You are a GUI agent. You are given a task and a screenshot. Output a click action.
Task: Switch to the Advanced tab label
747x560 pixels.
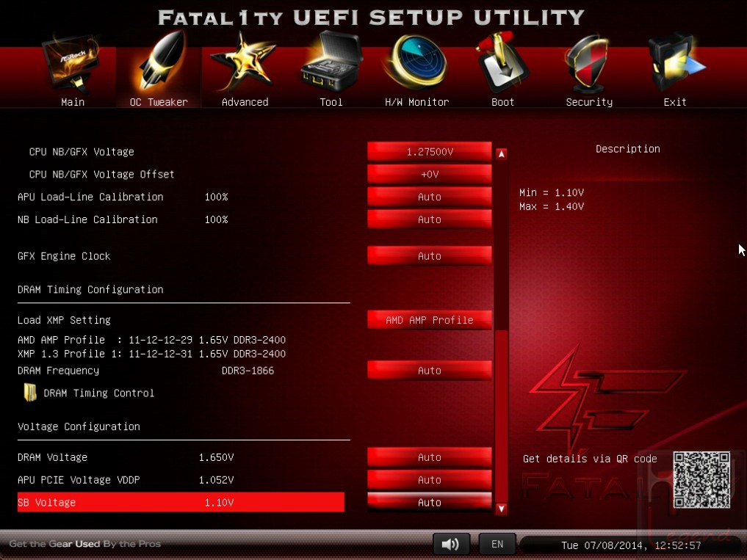click(245, 102)
